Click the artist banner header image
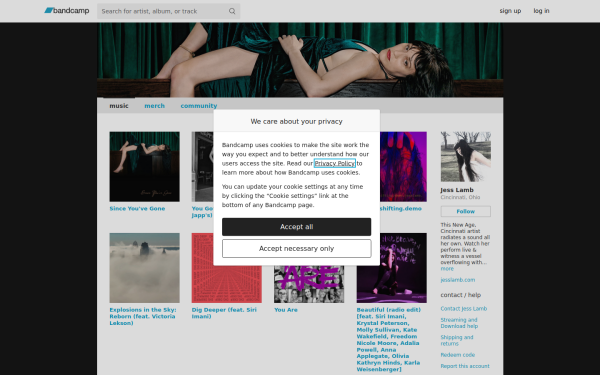The width and height of the screenshot is (600, 375). [300, 60]
